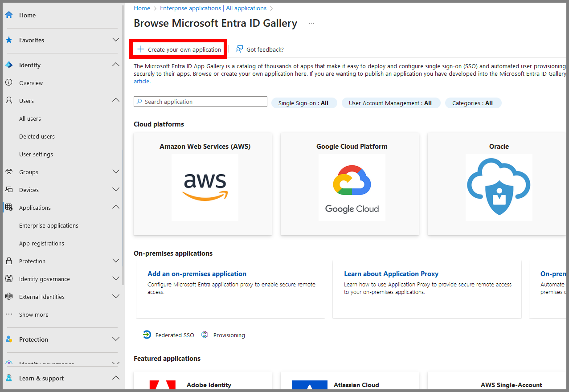Click the ellipsis next to the page title
The height and width of the screenshot is (392, 569).
coord(311,23)
